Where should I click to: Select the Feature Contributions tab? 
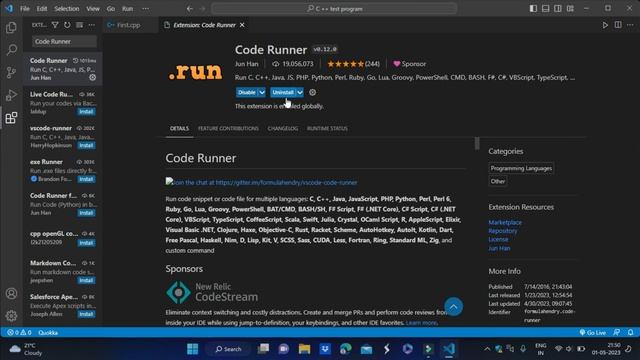pyautogui.click(x=228, y=129)
